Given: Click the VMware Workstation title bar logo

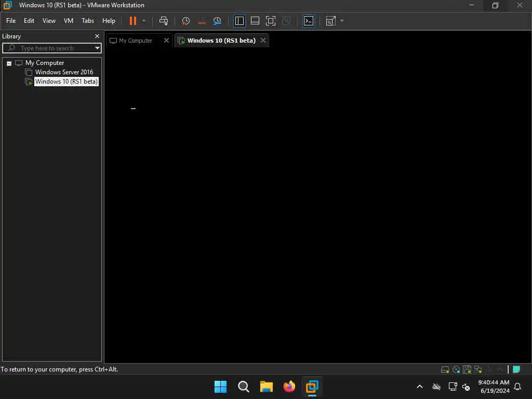Looking at the screenshot, I should click(7, 5).
